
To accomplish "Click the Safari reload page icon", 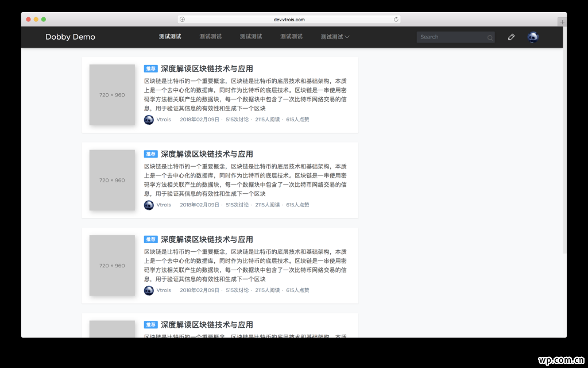I will click(x=396, y=20).
